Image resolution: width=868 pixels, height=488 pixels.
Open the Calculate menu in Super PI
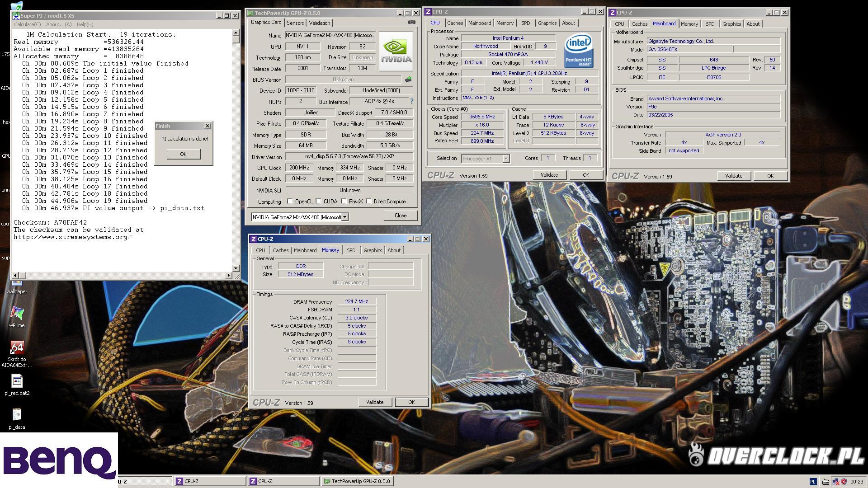pos(27,24)
